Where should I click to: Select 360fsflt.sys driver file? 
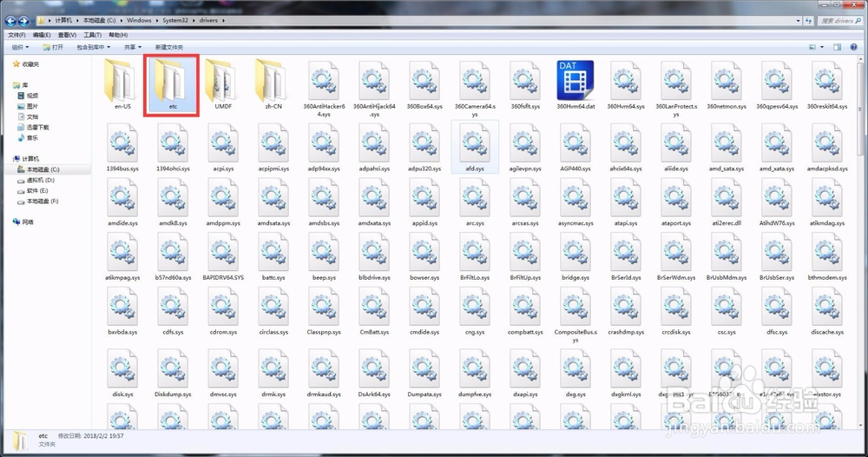click(x=525, y=84)
